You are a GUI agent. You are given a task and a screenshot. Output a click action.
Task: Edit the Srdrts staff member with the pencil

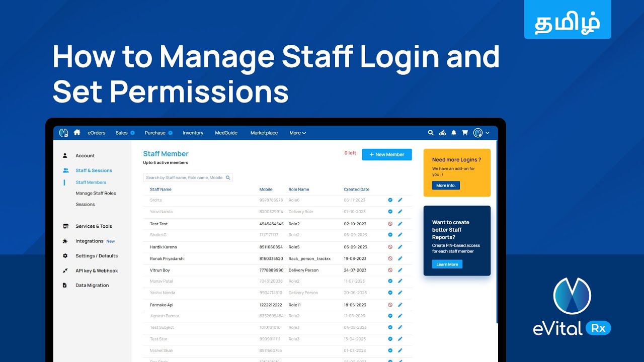point(400,200)
